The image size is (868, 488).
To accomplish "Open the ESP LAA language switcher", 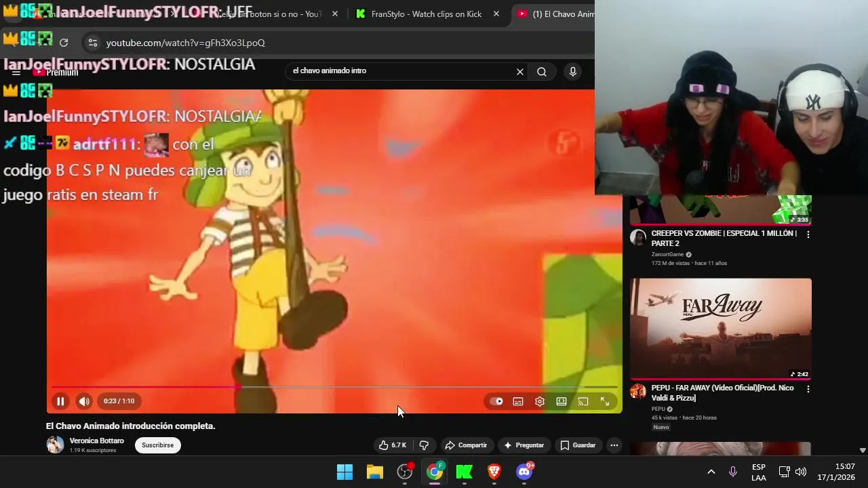I will click(x=759, y=472).
